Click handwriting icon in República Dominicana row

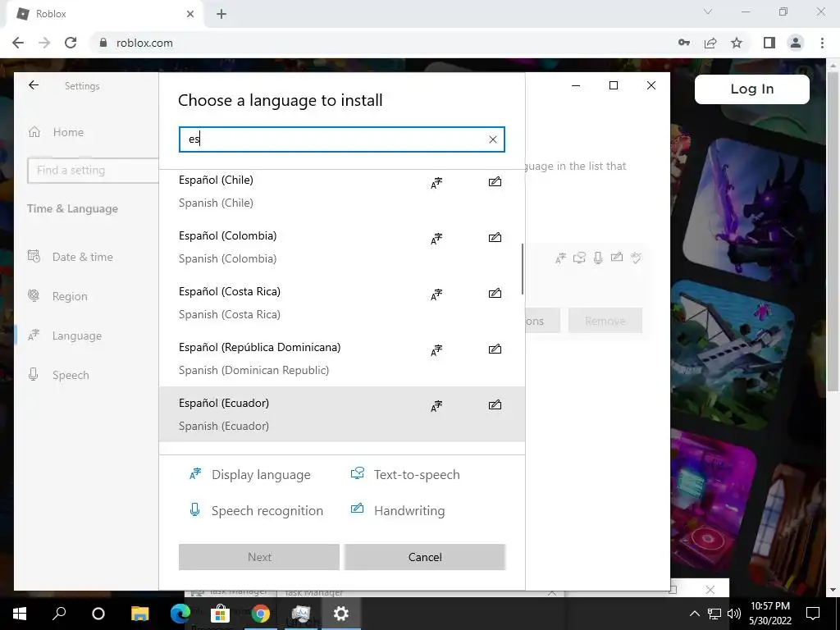tap(495, 349)
